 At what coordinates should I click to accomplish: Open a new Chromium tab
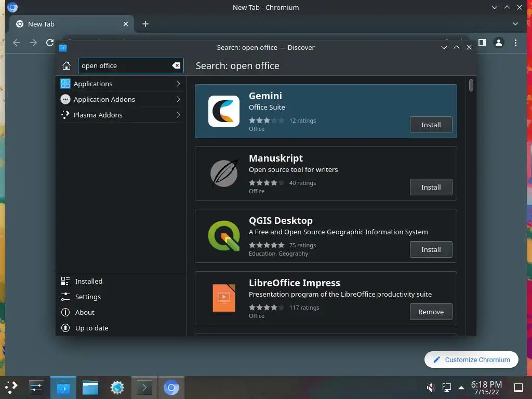point(145,24)
